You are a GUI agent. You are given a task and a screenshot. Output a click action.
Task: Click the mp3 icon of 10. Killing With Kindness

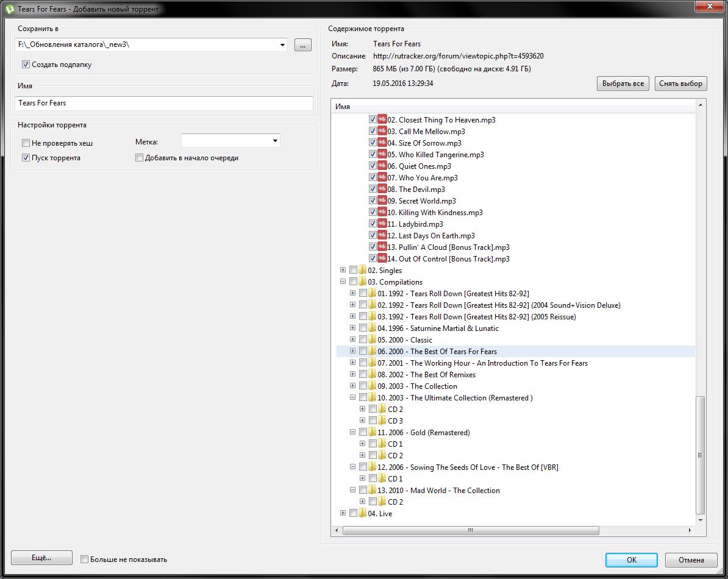pos(382,212)
